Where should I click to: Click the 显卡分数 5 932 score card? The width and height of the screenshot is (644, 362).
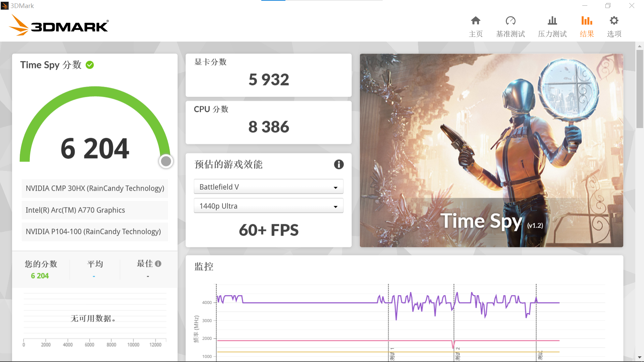tap(268, 75)
